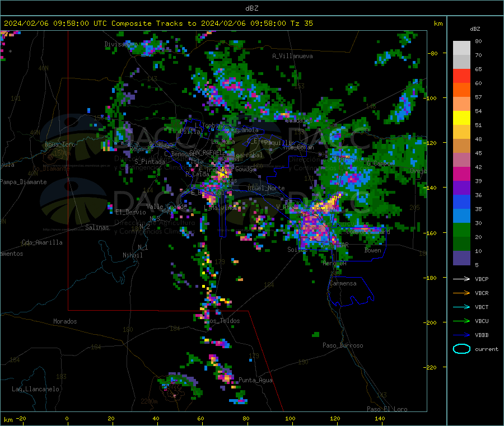The width and height of the screenshot is (504, 426).
Task: Click the Agua_Toro map label
Action: [60, 144]
